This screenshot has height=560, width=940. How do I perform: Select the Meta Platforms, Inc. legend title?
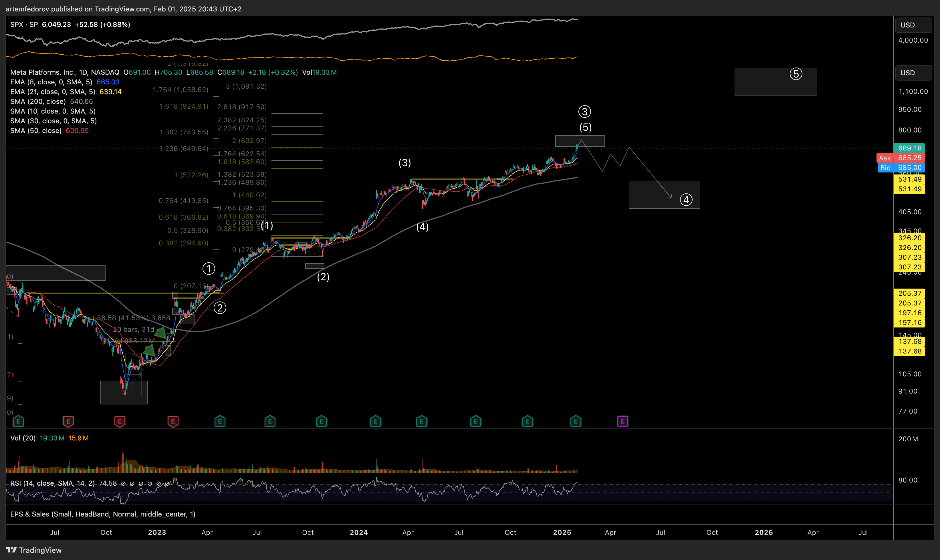tap(65, 72)
